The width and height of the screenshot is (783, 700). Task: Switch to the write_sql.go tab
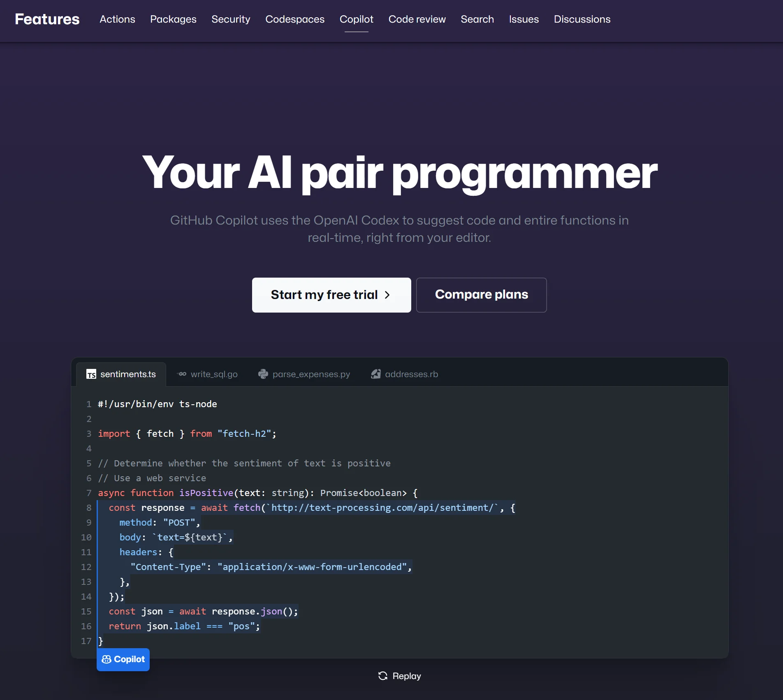pyautogui.click(x=214, y=374)
